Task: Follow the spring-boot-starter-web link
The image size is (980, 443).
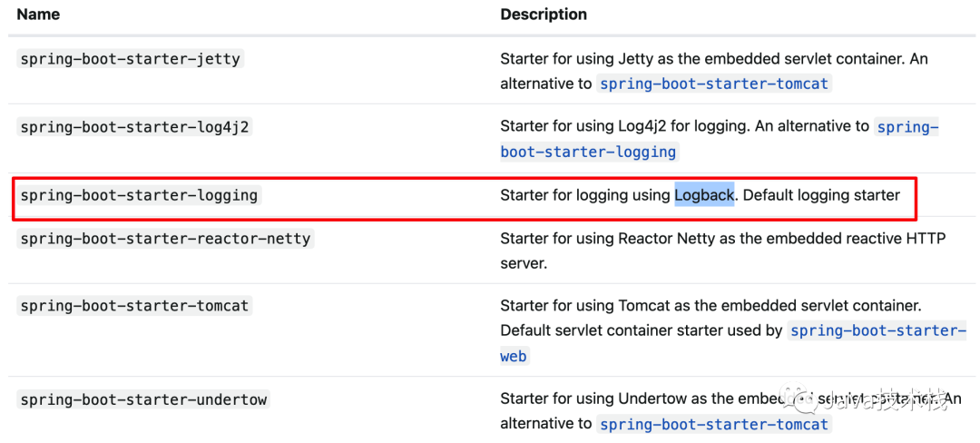Action: [514, 356]
